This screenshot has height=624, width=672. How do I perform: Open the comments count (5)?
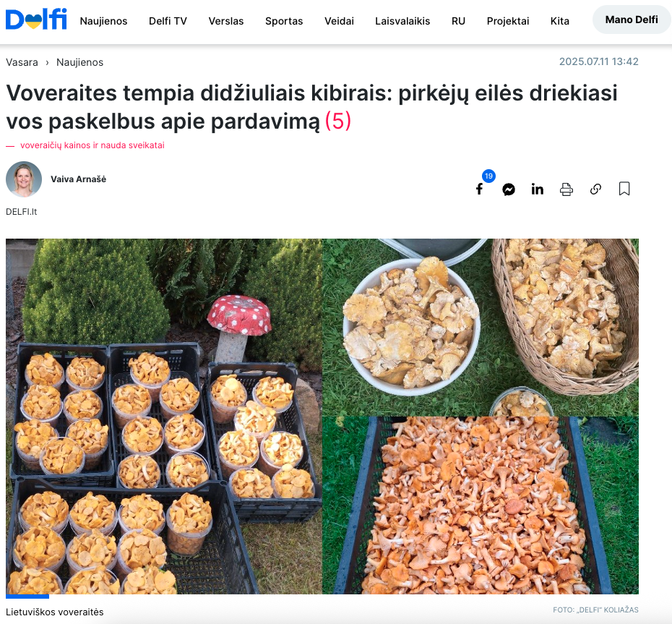[338, 121]
